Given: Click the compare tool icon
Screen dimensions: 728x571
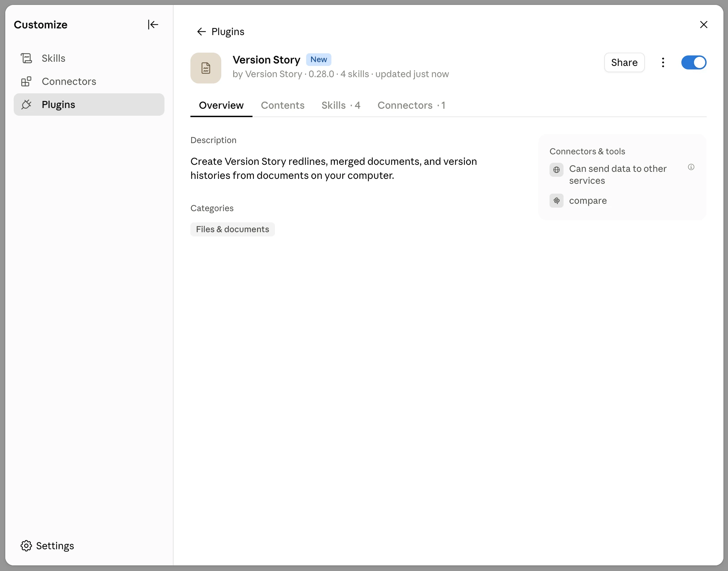Looking at the screenshot, I should [557, 201].
